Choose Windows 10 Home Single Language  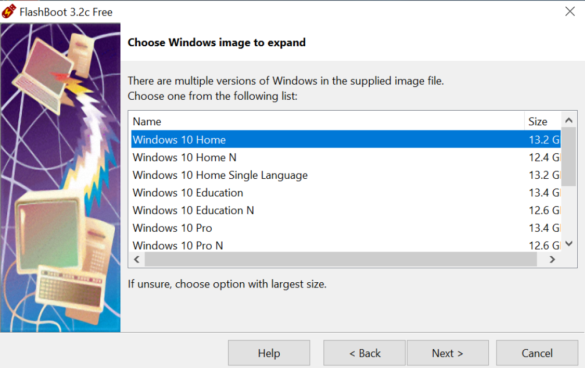346,175
